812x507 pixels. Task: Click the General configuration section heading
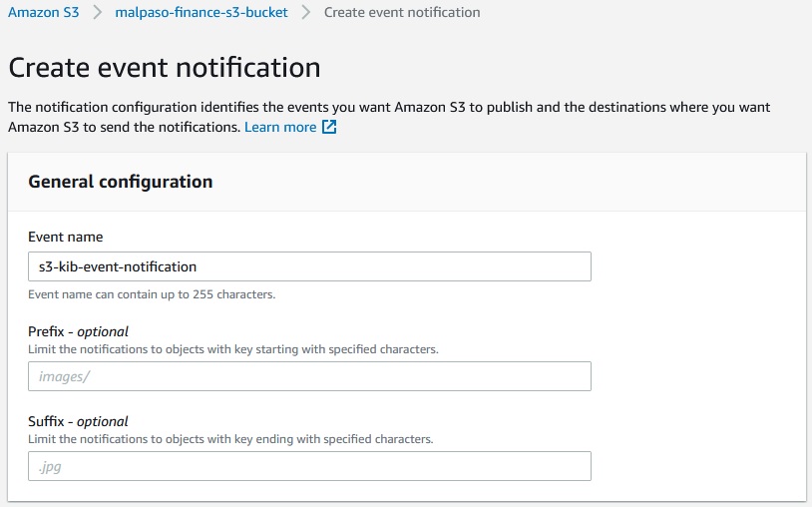point(120,182)
